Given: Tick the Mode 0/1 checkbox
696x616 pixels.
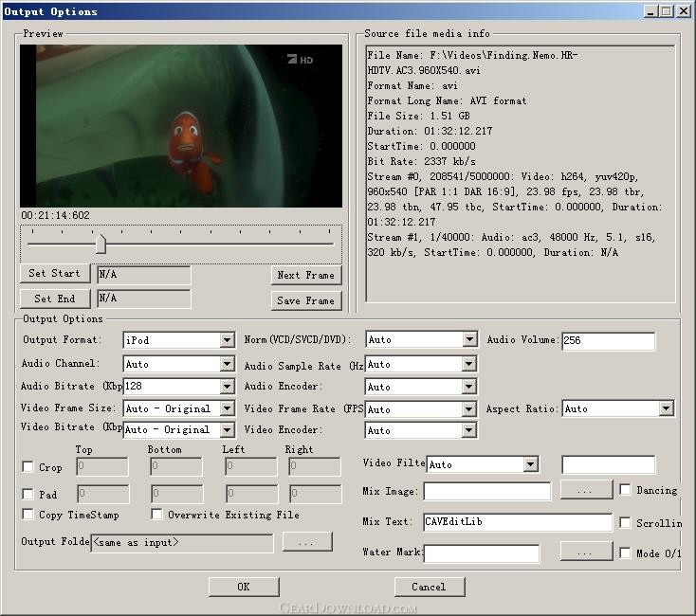Looking at the screenshot, I should (x=625, y=553).
